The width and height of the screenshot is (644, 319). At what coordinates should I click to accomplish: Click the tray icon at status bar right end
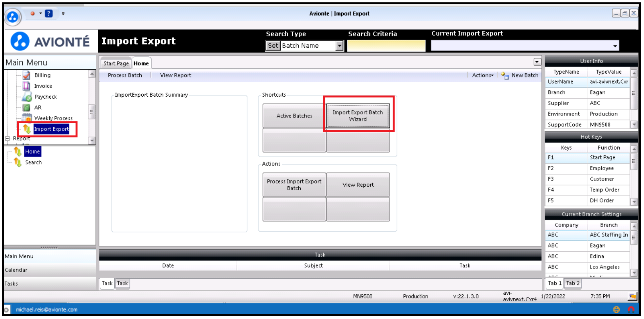[x=633, y=297]
